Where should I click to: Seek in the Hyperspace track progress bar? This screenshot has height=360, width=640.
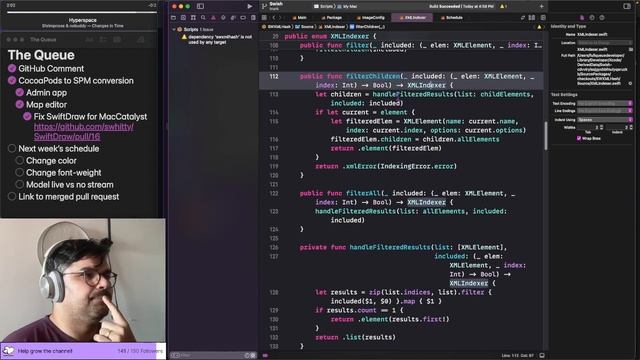[x=82, y=13]
